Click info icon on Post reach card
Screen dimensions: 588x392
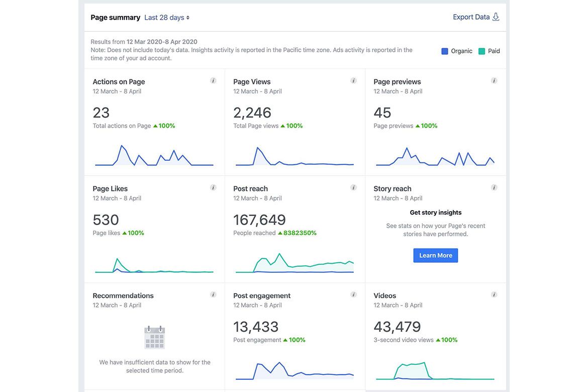tap(353, 187)
